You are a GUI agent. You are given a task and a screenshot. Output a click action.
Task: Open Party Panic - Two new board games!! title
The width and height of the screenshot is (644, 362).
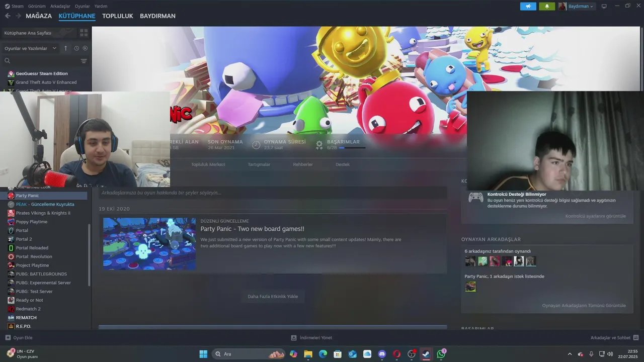pos(253,229)
